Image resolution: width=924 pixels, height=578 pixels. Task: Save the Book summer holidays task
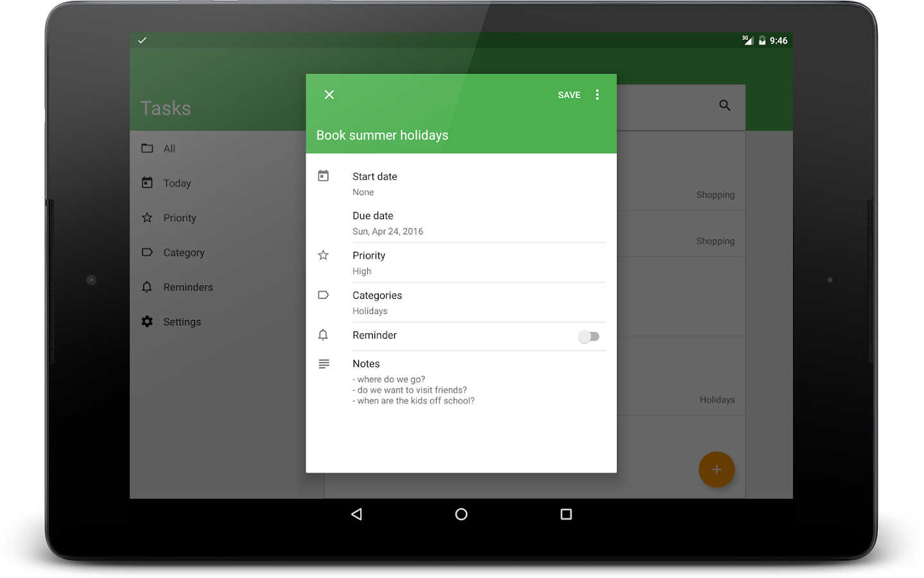569,95
